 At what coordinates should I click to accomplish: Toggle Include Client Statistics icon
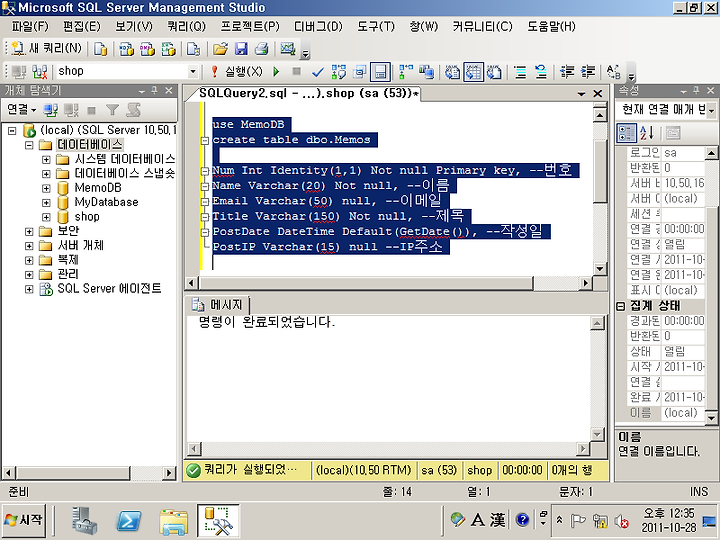427,72
